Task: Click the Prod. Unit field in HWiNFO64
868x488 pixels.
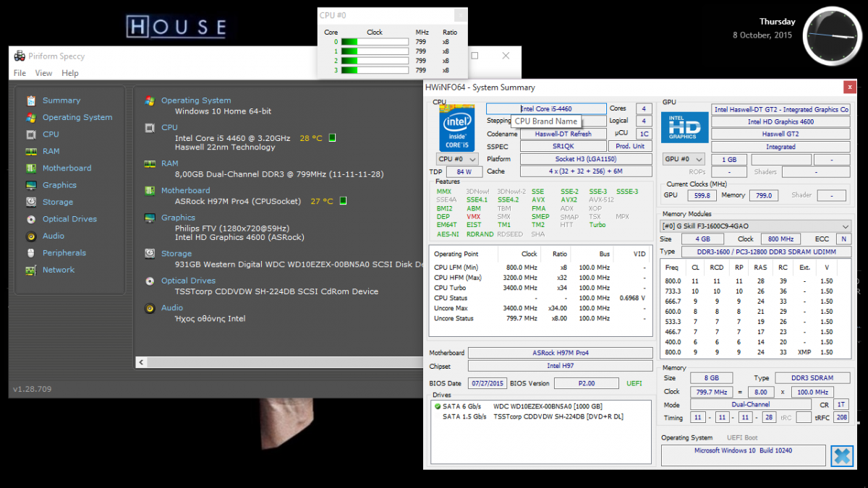Action: pyautogui.click(x=630, y=146)
